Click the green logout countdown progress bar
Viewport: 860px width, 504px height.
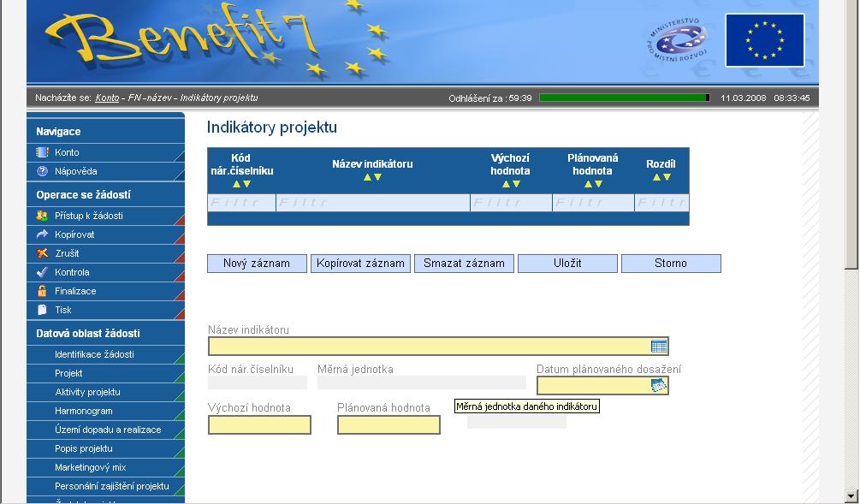(625, 98)
